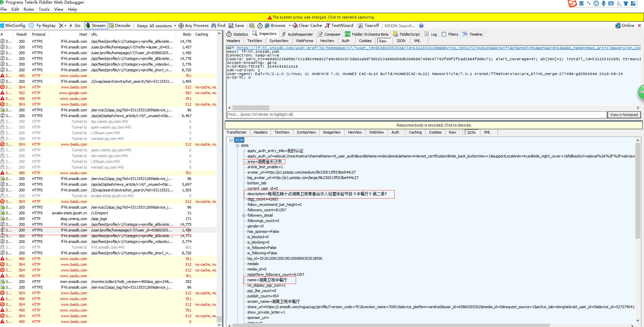Click View in Notepad button
The width and height of the screenshot is (644, 327).
(x=624, y=115)
